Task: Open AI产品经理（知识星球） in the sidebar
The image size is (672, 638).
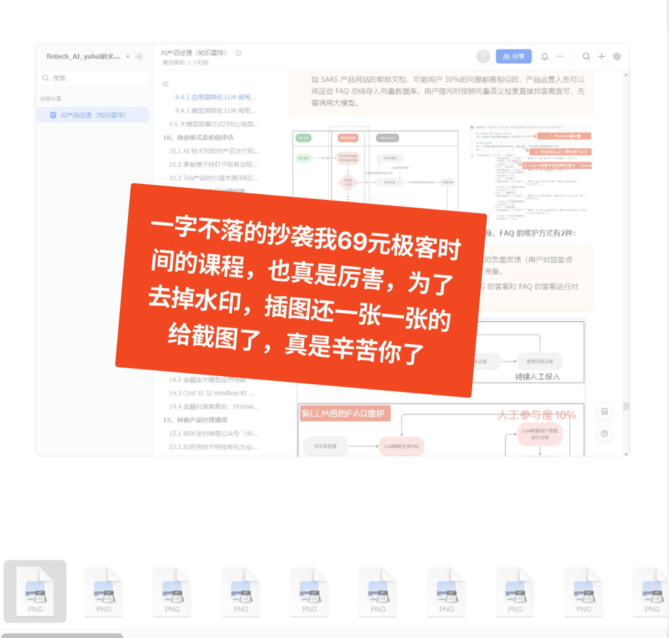Action: click(93, 115)
